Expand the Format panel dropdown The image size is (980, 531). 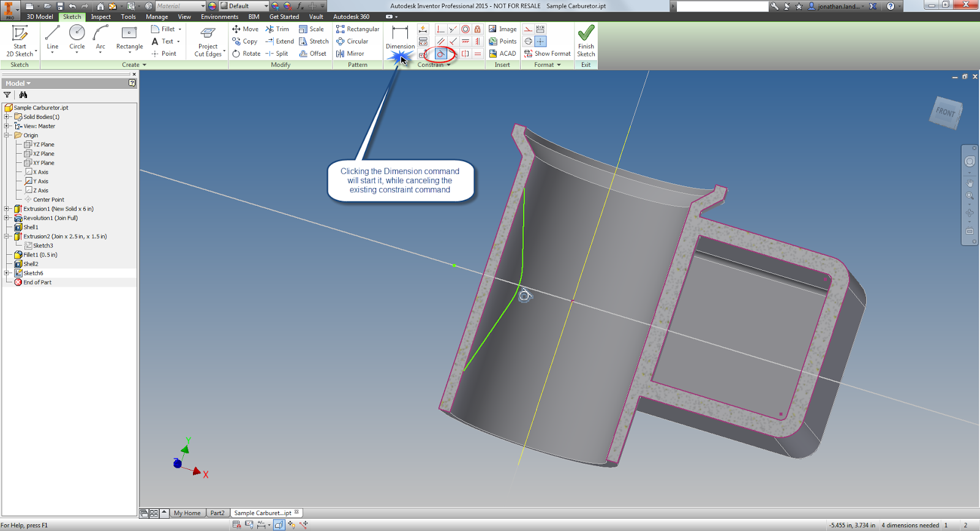point(547,65)
